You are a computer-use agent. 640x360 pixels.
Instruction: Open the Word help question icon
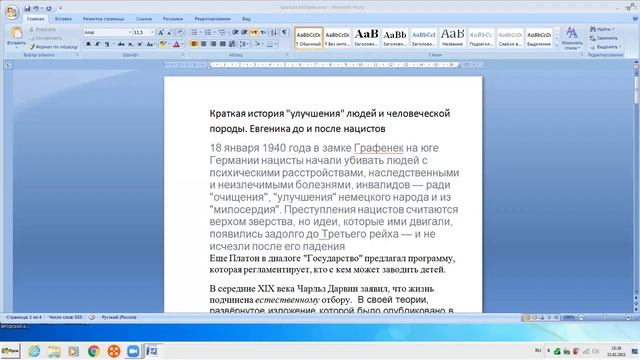[x=635, y=19]
